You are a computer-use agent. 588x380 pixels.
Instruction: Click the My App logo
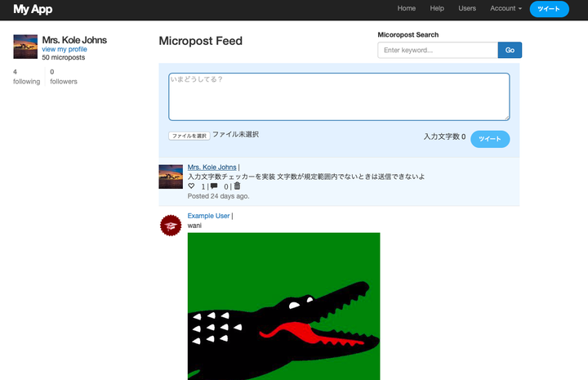33,9
